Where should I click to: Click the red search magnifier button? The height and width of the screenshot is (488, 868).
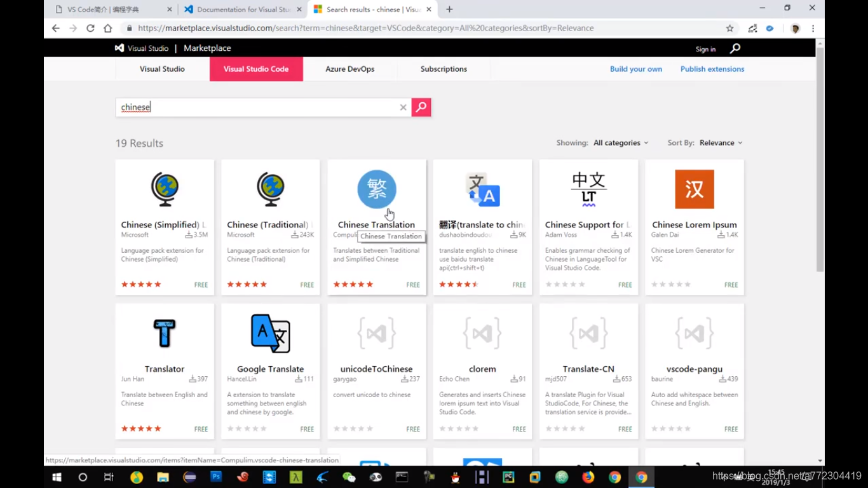tap(421, 107)
